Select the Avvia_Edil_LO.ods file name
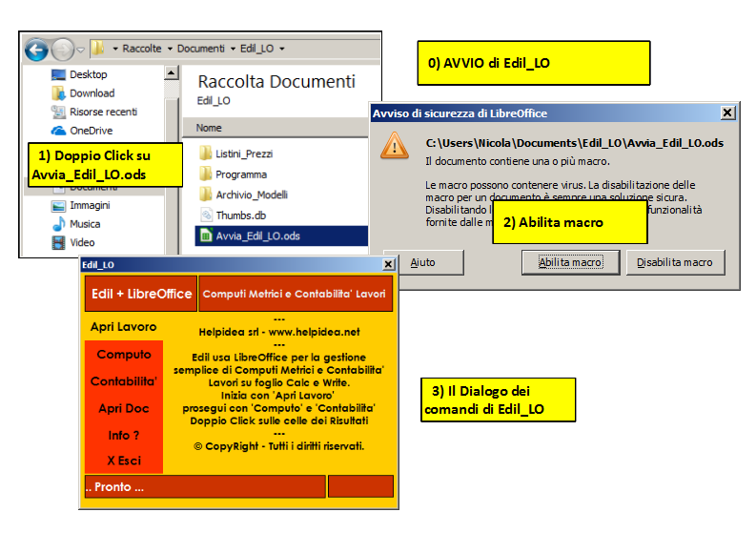The width and height of the screenshot is (756, 533). pyautogui.click(x=258, y=236)
